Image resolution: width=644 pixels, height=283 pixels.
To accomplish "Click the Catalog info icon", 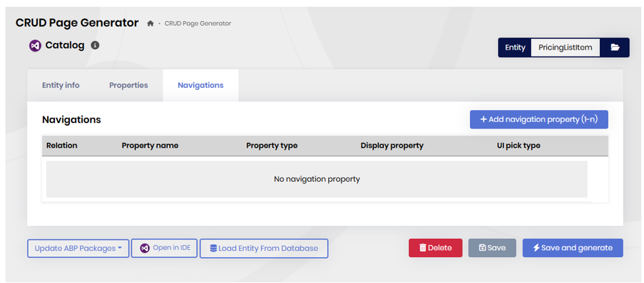I will point(95,46).
